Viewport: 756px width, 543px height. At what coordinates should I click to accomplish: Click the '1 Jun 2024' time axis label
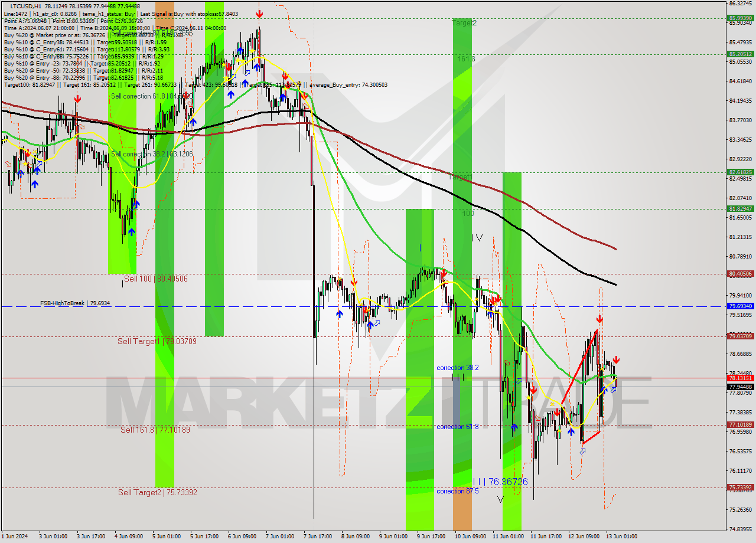pyautogui.click(x=15, y=537)
